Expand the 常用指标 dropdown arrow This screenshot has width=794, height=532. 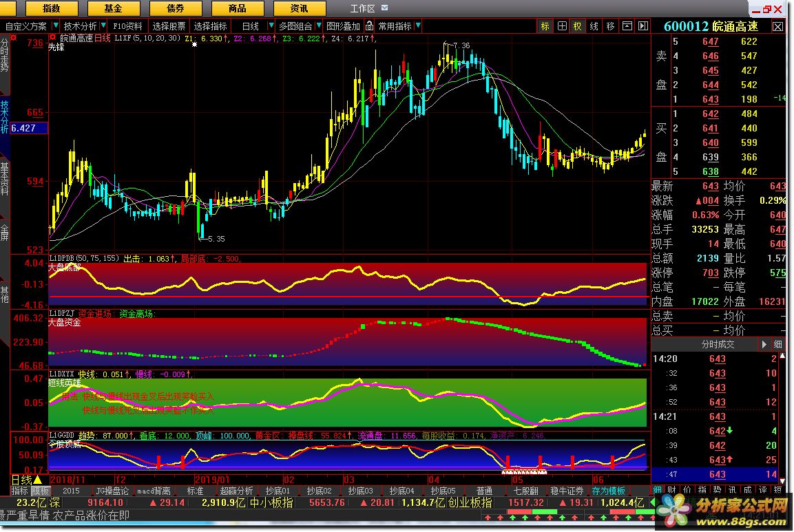pos(418,25)
